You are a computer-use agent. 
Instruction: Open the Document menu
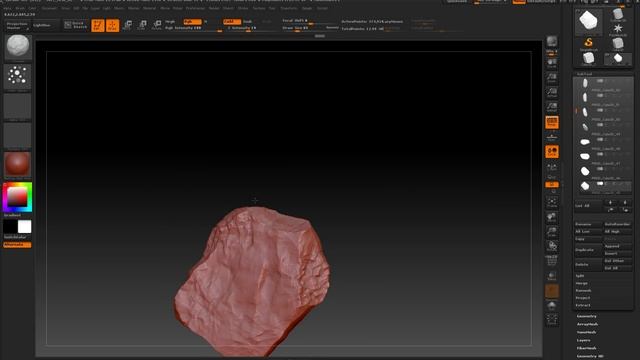coord(49,8)
